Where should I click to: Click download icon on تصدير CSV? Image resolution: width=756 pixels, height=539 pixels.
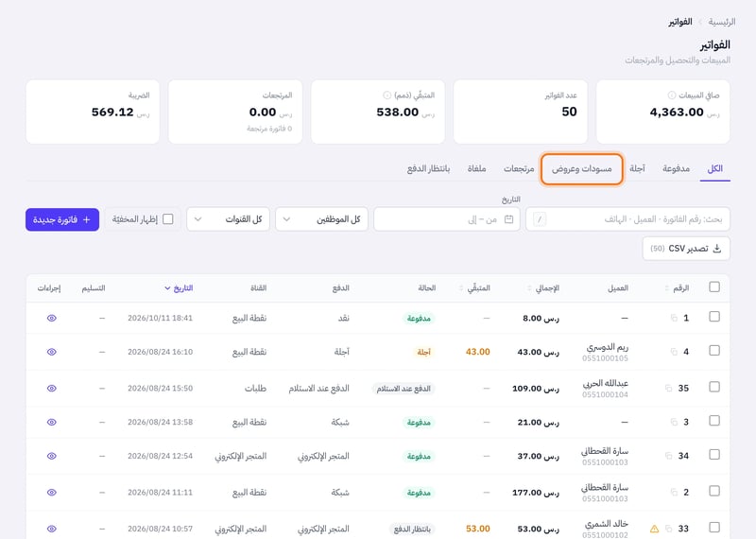[x=717, y=249]
